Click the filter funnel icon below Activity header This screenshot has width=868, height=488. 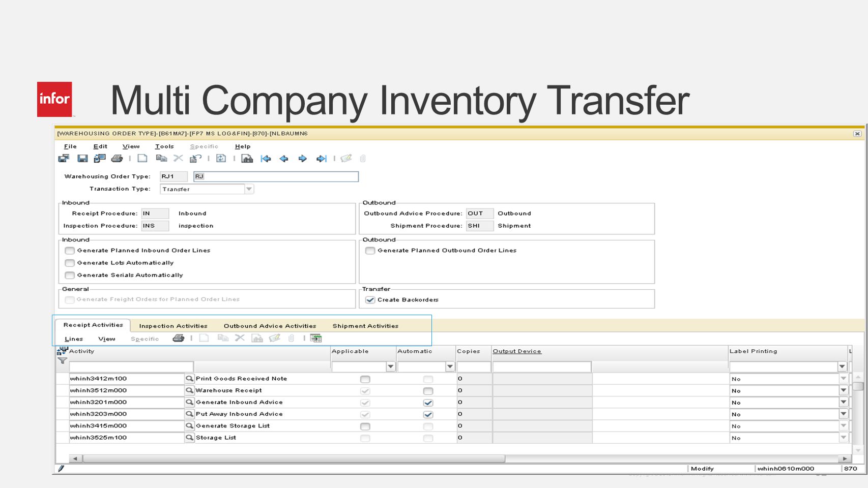point(62,361)
